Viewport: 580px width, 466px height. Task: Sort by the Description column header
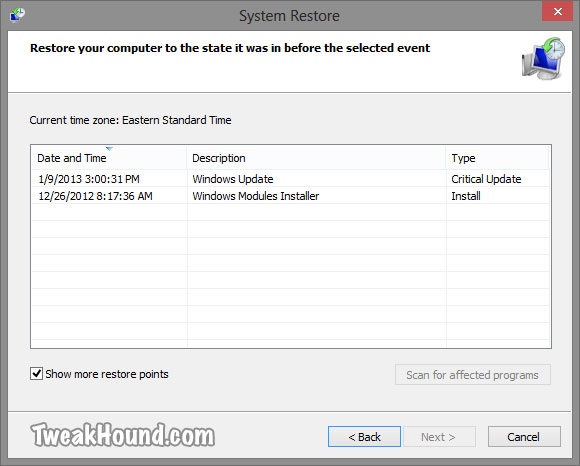(316, 158)
